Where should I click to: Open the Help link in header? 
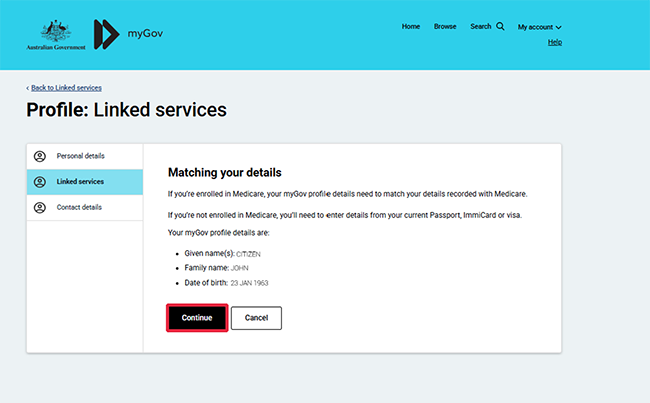click(555, 42)
